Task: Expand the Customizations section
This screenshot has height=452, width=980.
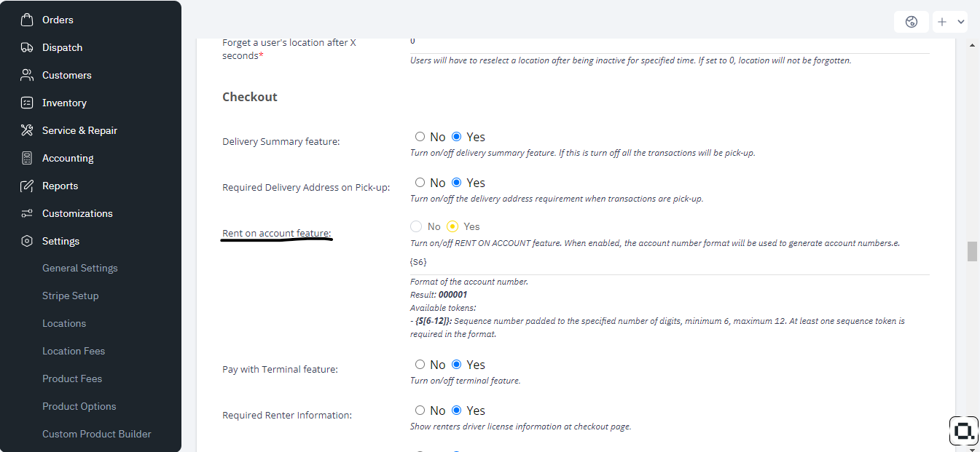Action: click(x=77, y=213)
